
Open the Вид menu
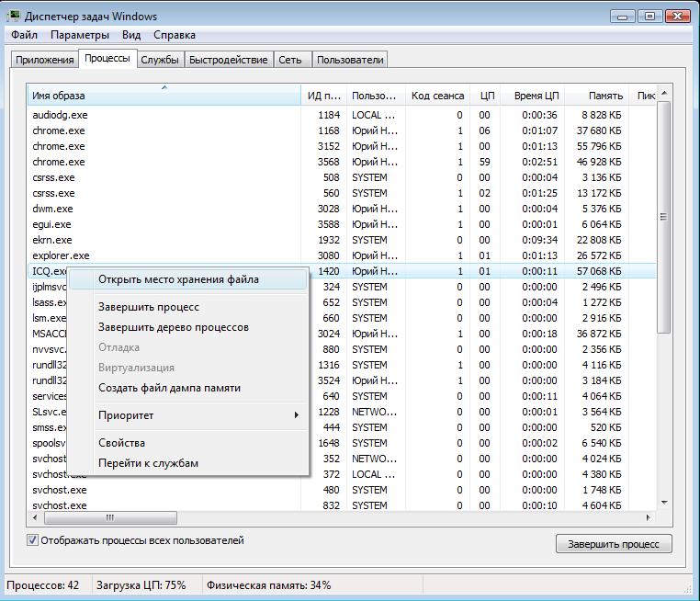(131, 35)
